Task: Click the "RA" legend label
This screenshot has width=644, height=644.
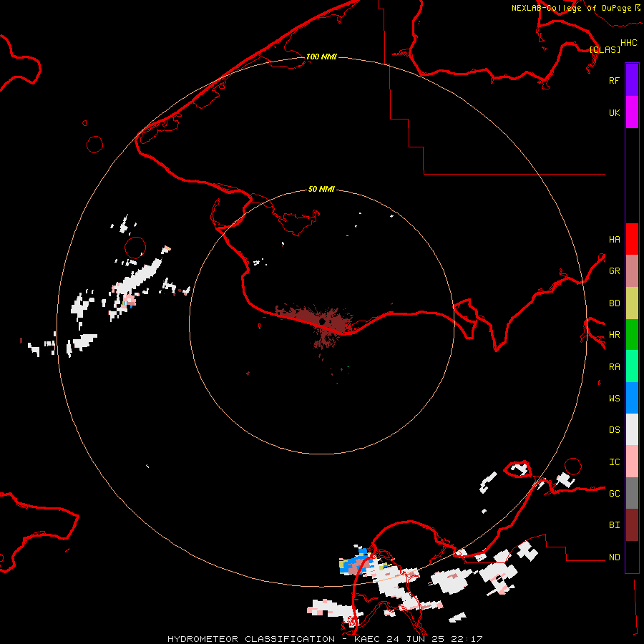Action: [614, 367]
